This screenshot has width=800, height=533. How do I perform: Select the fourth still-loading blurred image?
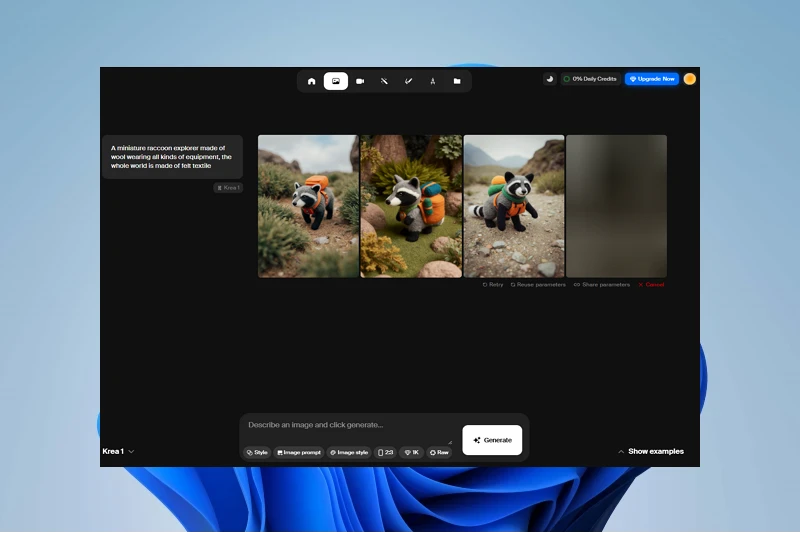616,206
